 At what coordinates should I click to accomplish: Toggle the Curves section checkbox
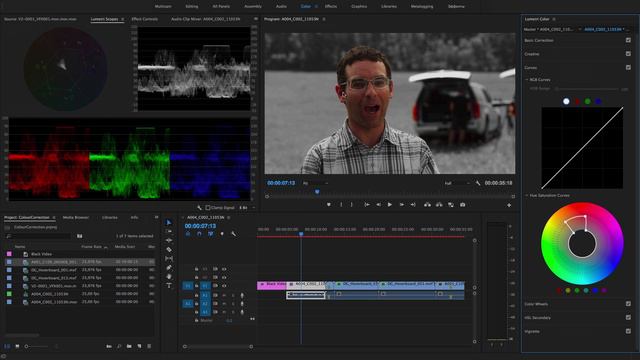tap(628, 67)
